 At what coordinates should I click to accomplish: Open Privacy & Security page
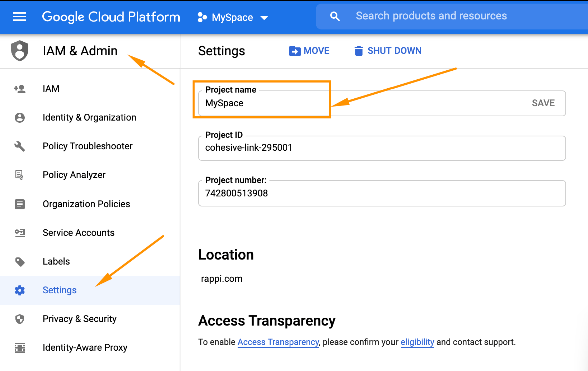coord(79,319)
